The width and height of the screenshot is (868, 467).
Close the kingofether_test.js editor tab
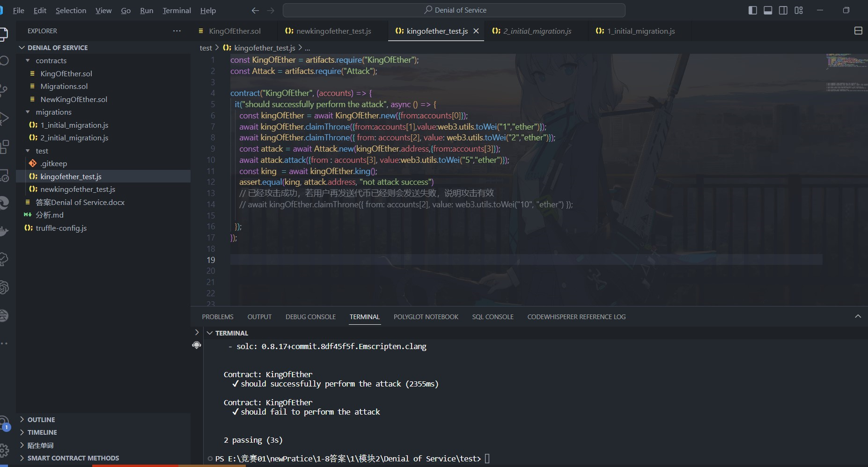click(476, 31)
